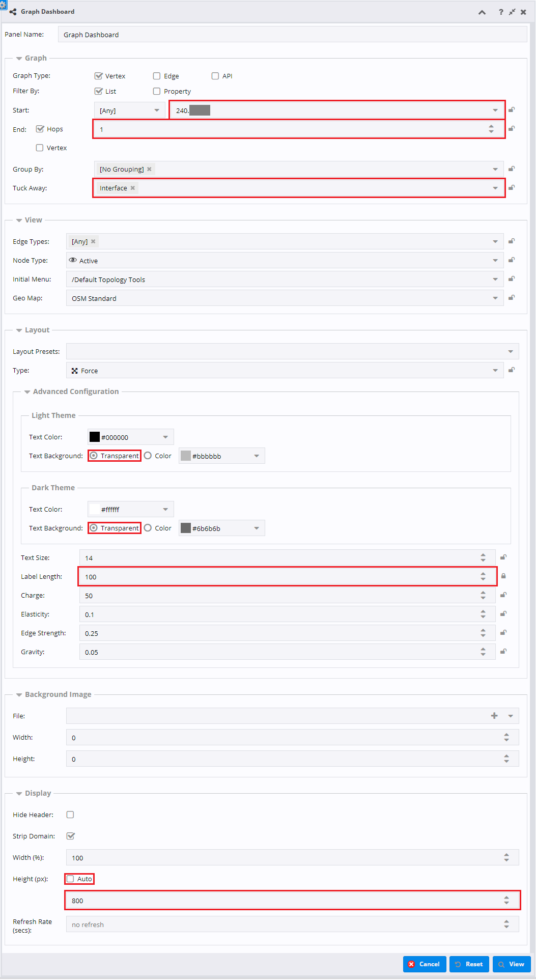Collapse the View section
Image resolution: width=536 pixels, height=980 pixels.
[x=19, y=220]
